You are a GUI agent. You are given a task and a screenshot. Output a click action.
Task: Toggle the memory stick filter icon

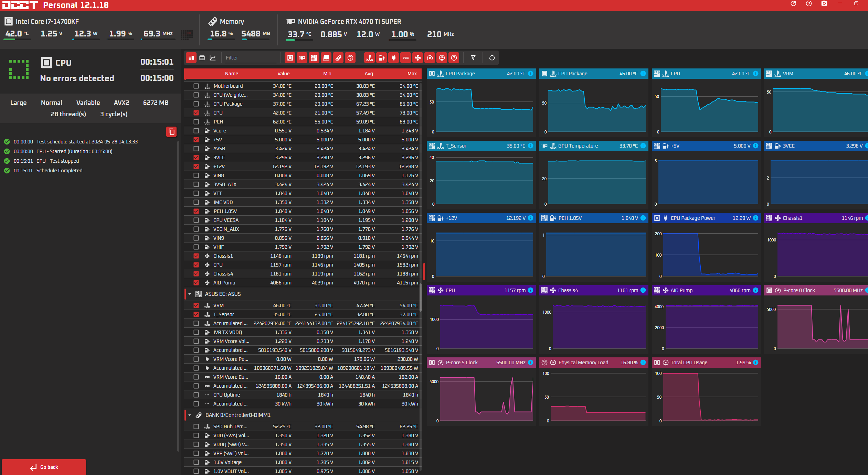(x=338, y=58)
